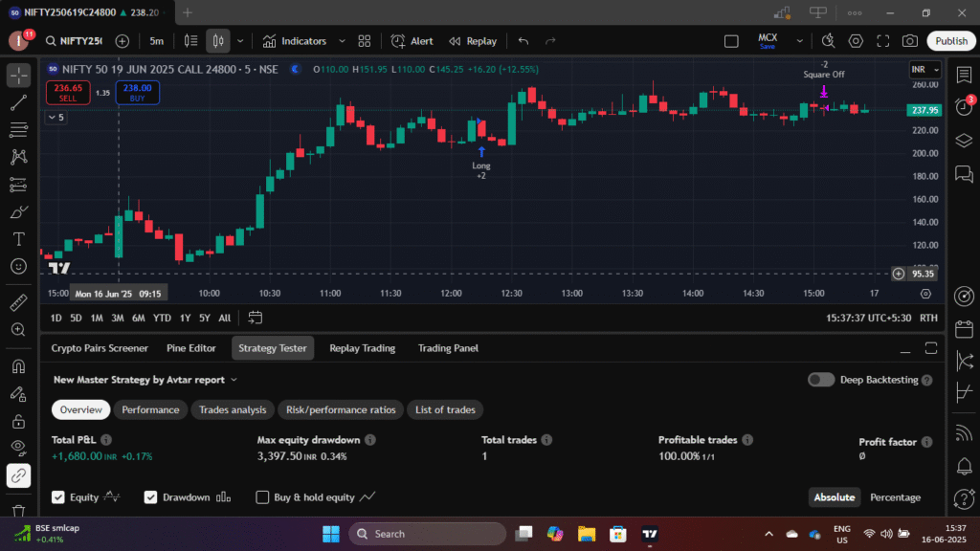Toggle RTH trading session setting
Screen dimensions: 980x551
pyautogui.click(x=928, y=318)
